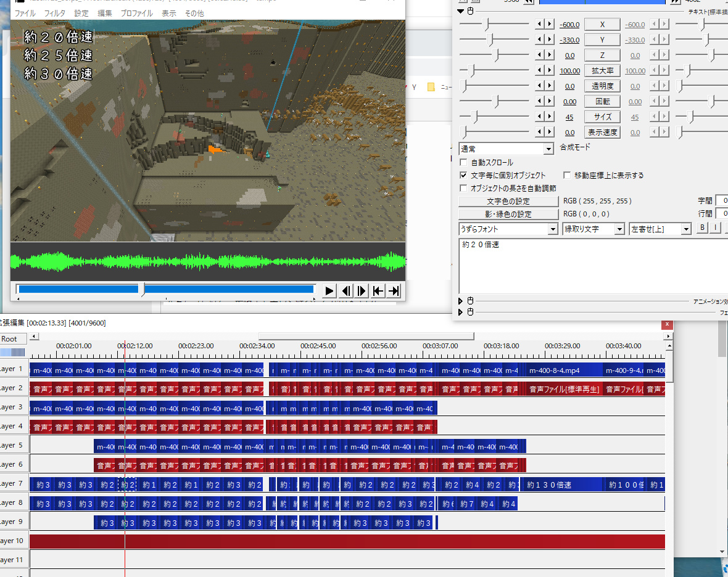Toggle bold with the B button
The height and width of the screenshot is (577, 728).
[x=703, y=227]
